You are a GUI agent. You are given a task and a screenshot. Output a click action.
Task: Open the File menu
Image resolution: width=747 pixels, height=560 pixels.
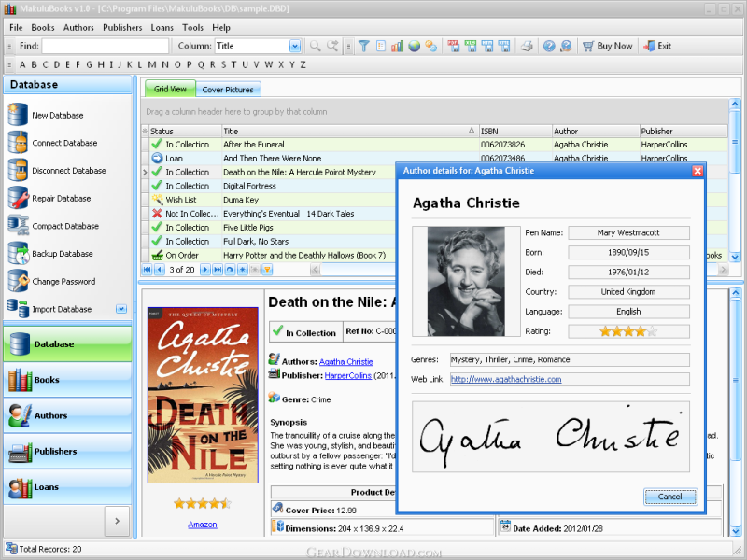pyautogui.click(x=16, y=28)
